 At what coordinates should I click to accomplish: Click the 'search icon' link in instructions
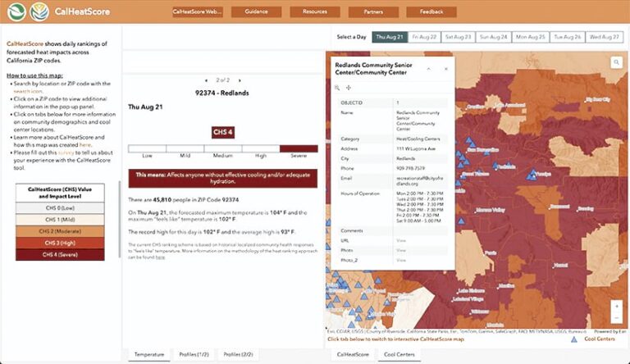pyautogui.click(x=28, y=91)
